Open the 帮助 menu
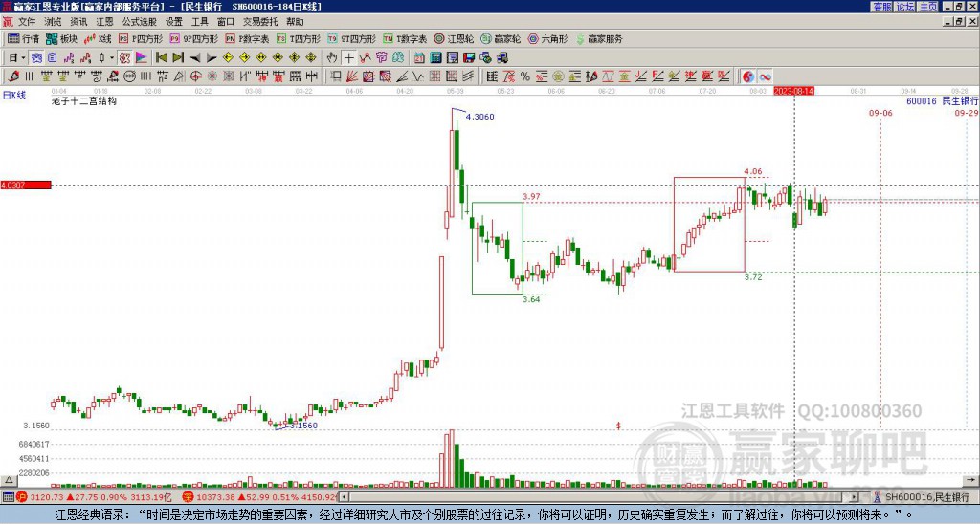Screen dimensions: 980x524 pos(295,22)
